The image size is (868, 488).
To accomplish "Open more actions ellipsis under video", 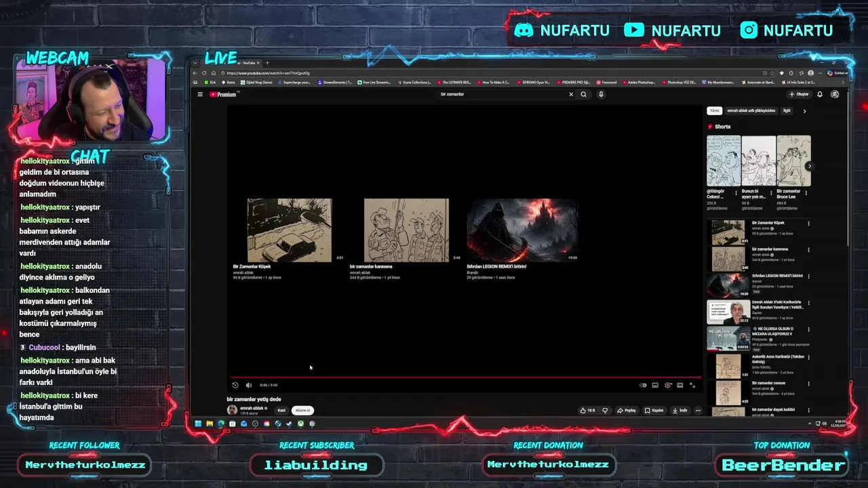I will tap(698, 410).
